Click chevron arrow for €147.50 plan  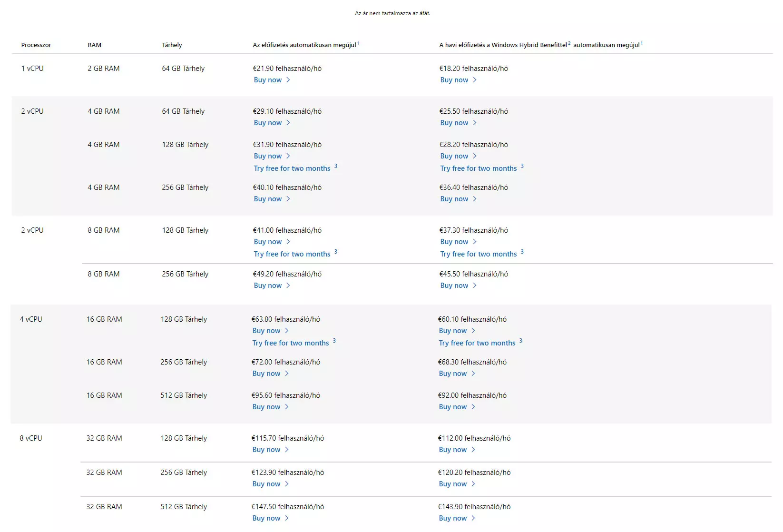pos(286,518)
